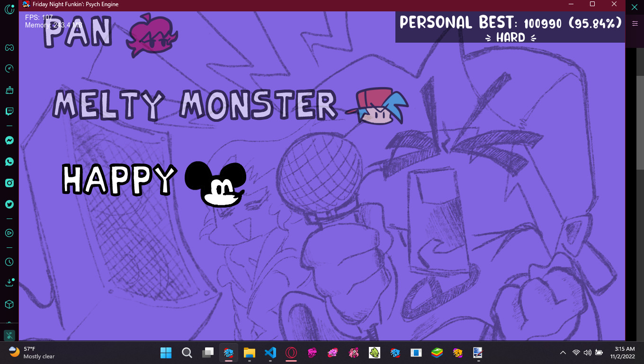Open Task View from the taskbar
The height and width of the screenshot is (364, 644).
coord(208,353)
